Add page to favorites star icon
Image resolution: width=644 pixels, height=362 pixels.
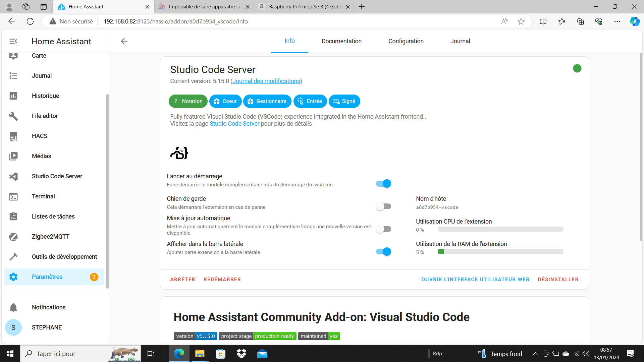click(521, 21)
